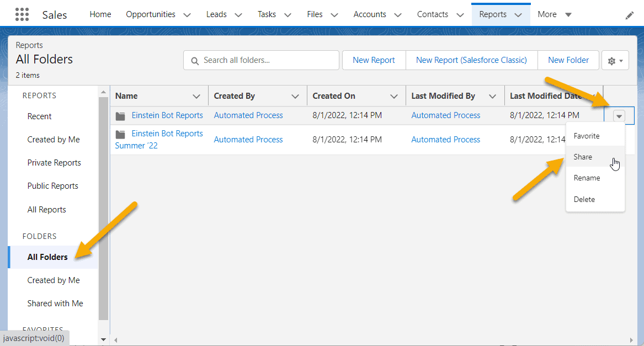
Task: Click the folder icon for Einstein Bot Reports Summer '22
Action: 121,133
